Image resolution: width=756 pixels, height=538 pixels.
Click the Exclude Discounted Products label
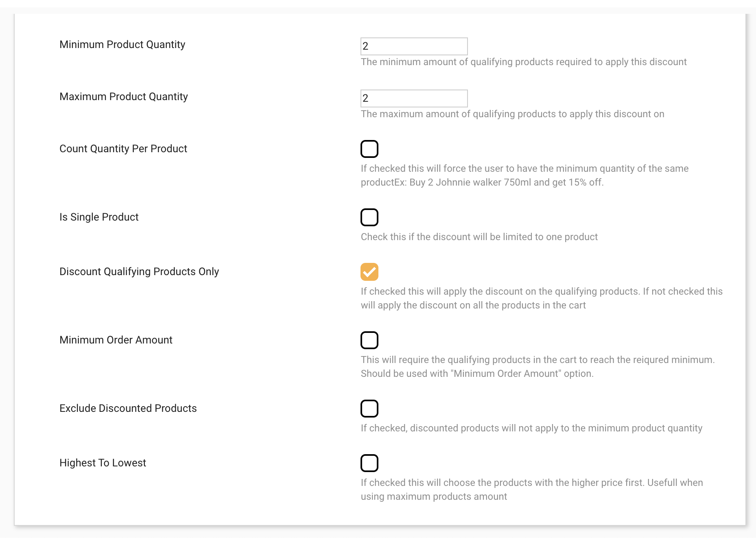tap(128, 408)
